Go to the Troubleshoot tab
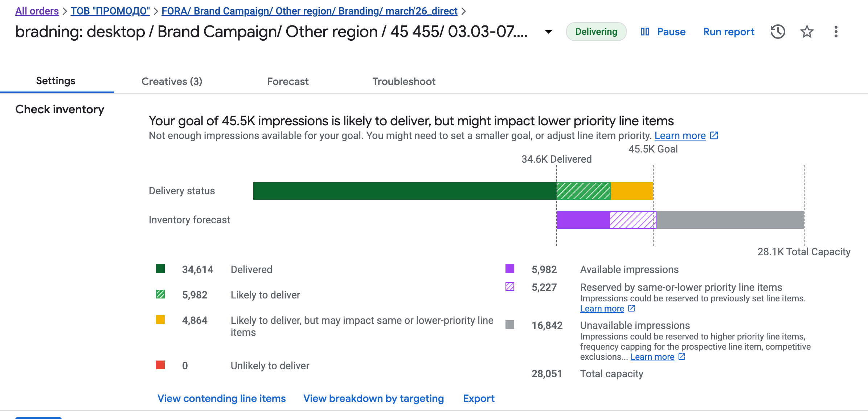868x419 pixels. (404, 81)
